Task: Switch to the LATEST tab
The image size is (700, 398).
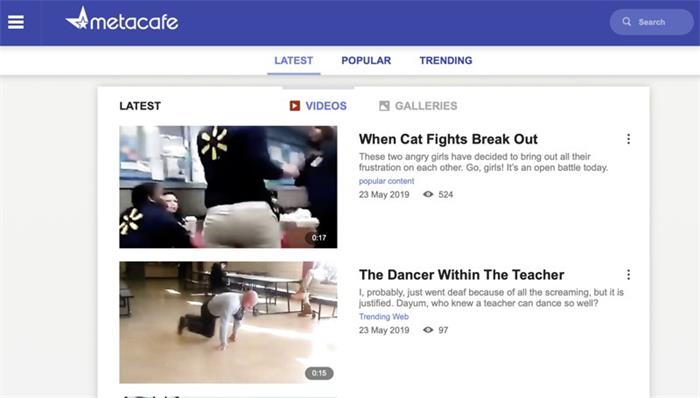Action: click(294, 61)
